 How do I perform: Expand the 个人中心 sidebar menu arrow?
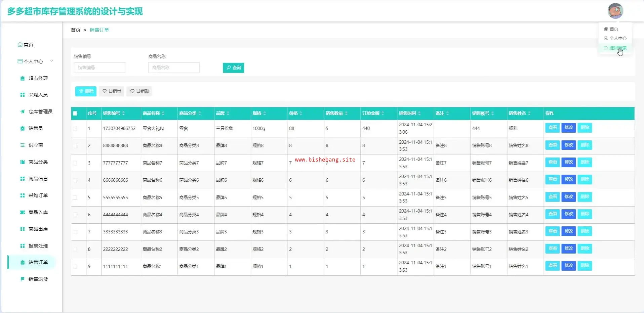click(x=51, y=61)
